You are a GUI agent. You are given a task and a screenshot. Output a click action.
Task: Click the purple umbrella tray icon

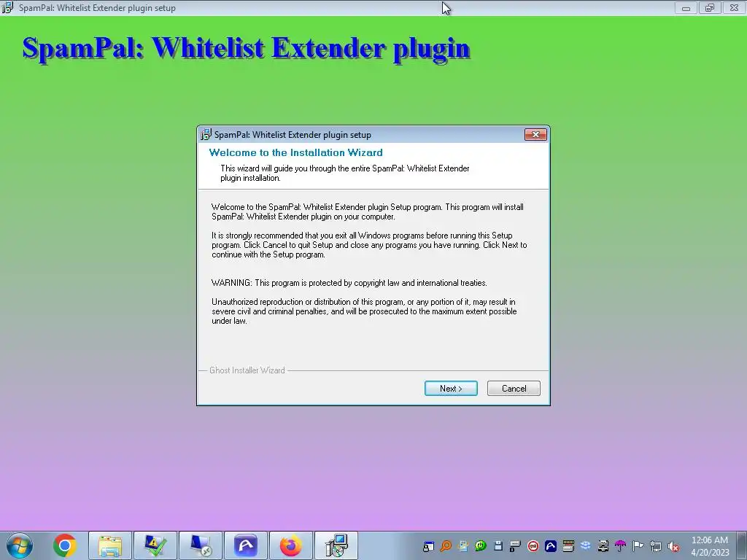click(620, 545)
